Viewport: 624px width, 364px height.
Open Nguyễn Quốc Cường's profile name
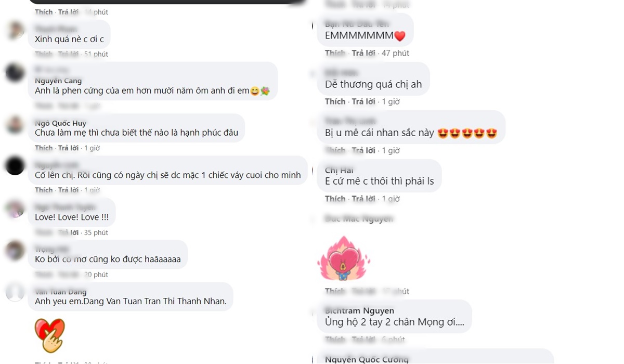pos(367,359)
